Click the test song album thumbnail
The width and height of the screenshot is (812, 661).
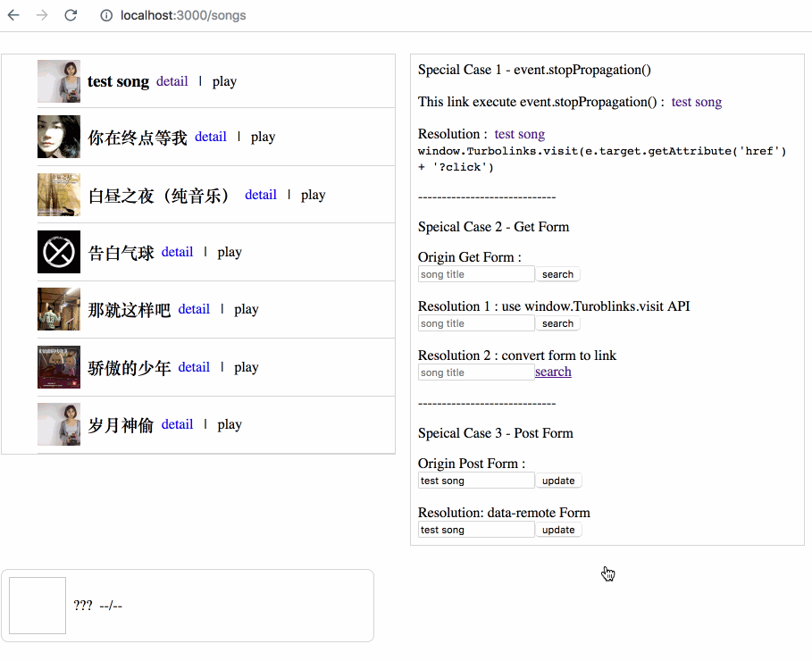pyautogui.click(x=59, y=81)
